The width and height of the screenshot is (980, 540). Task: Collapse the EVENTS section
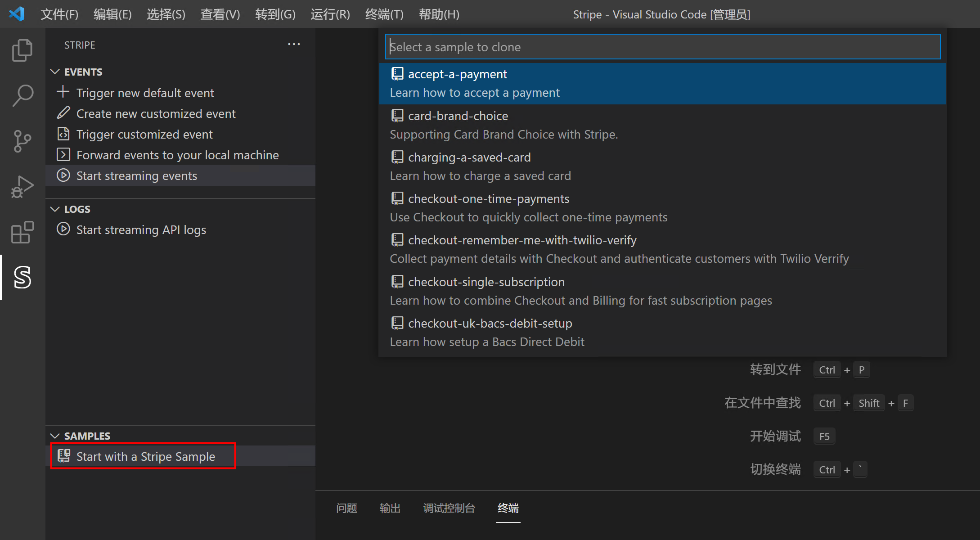tap(55, 72)
